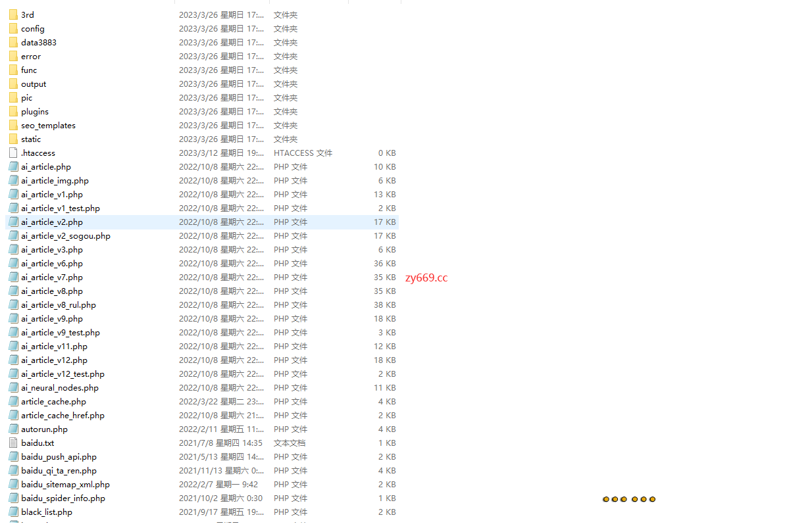785x532 pixels.
Task: Click the .htaccess file icon
Action: tap(14, 153)
